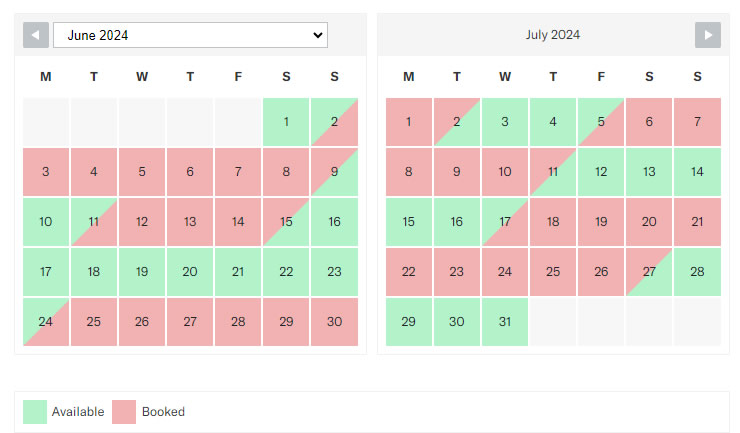The height and width of the screenshot is (433, 740).
Task: Select July 16 available day
Action: pos(457,222)
